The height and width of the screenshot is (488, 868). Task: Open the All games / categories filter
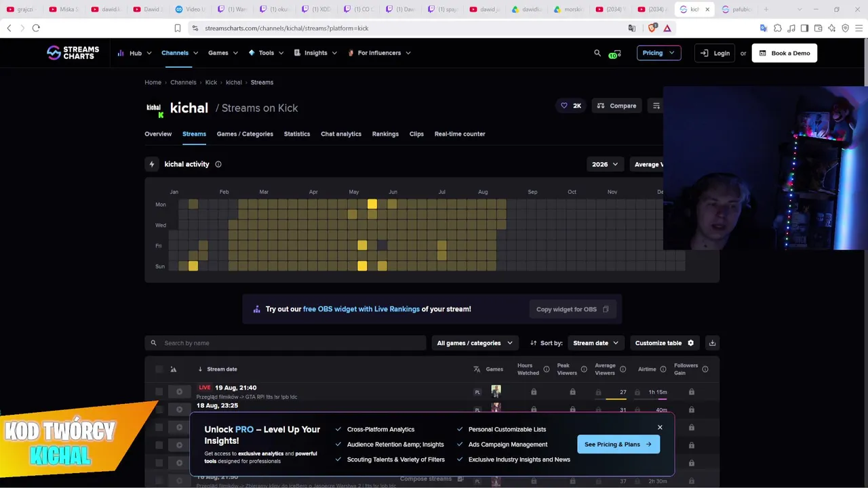475,343
